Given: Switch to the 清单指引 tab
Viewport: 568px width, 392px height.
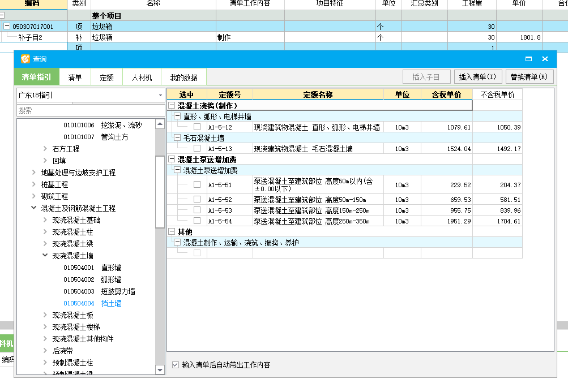Looking at the screenshot, I should tap(36, 77).
